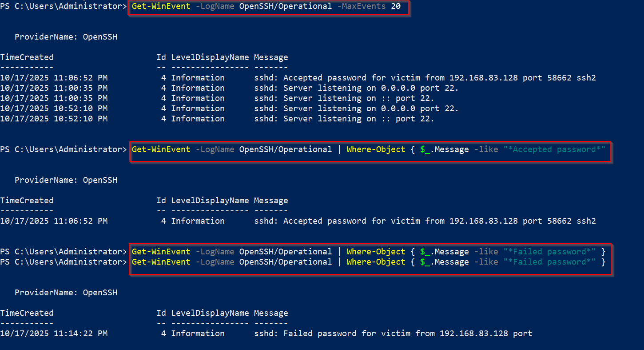The height and width of the screenshot is (350, 644).
Task: Click the Failed password event at 11:14:22 PM
Action: (266, 334)
